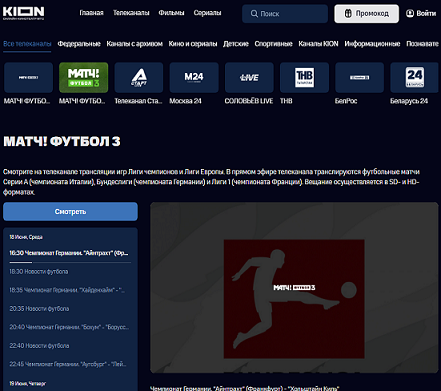Click the KION logo
This screenshot has width=441, height=391.
coord(23,12)
